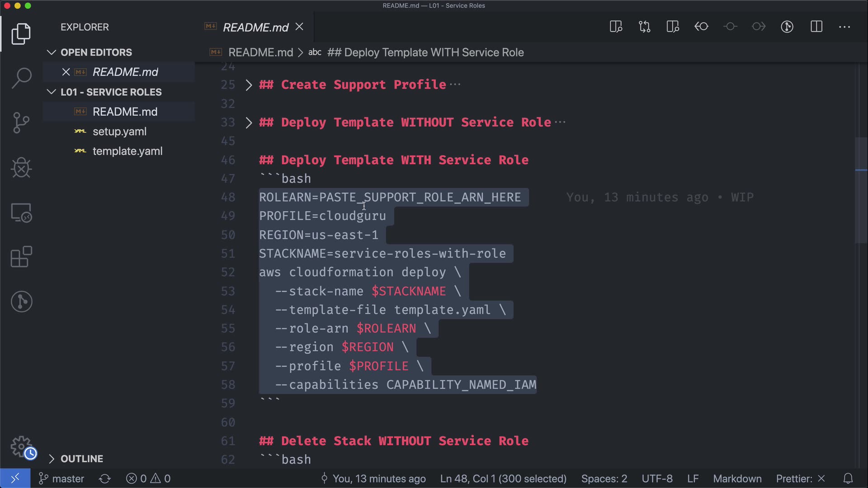Screen dimensions: 868x488
Task: Open template.yaml in the explorer
Action: 127,151
